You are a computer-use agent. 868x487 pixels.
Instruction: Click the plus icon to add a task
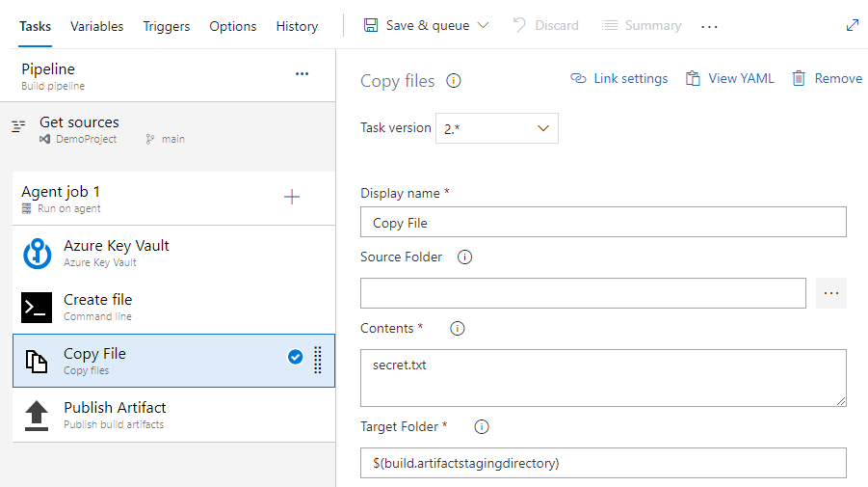point(292,197)
